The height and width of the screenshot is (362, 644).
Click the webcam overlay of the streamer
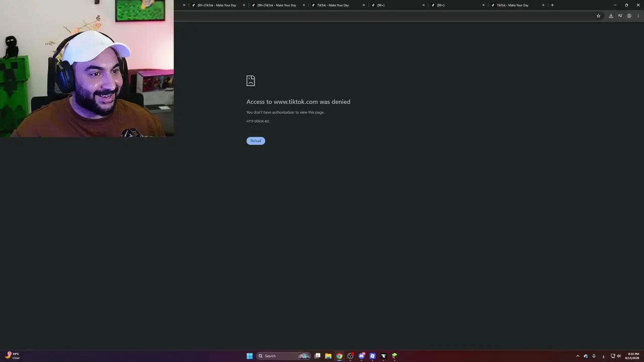[x=87, y=68]
